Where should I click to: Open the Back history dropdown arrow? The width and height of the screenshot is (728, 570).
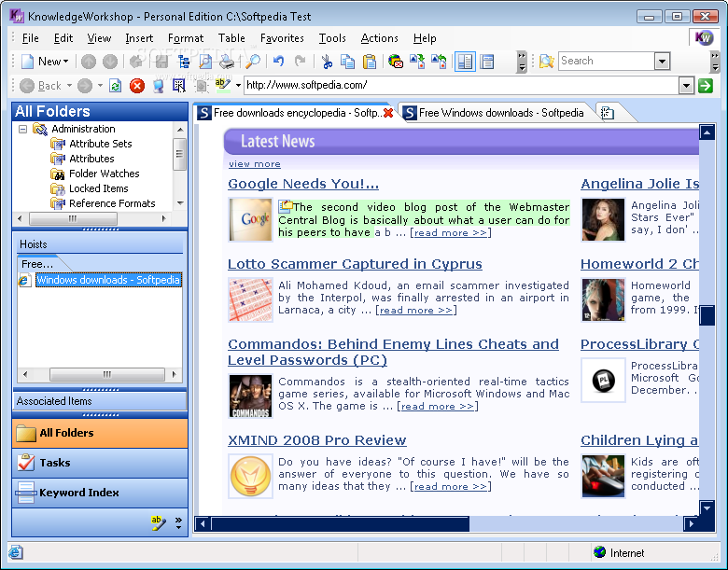pos(70,86)
